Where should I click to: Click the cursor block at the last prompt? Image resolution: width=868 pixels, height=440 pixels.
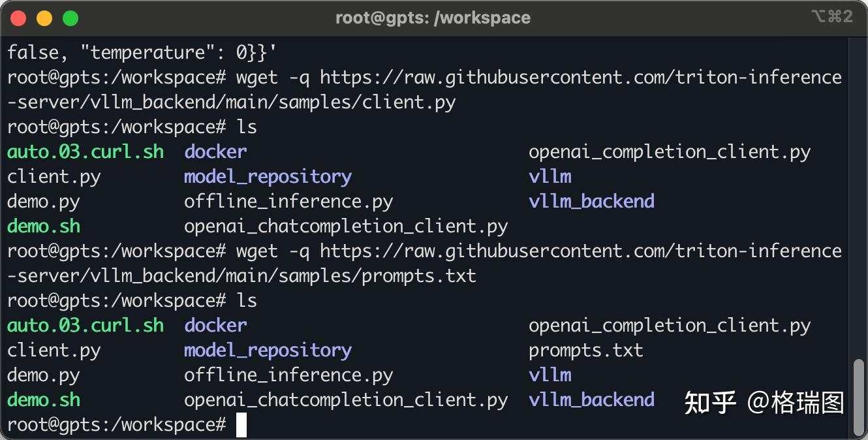(241, 425)
